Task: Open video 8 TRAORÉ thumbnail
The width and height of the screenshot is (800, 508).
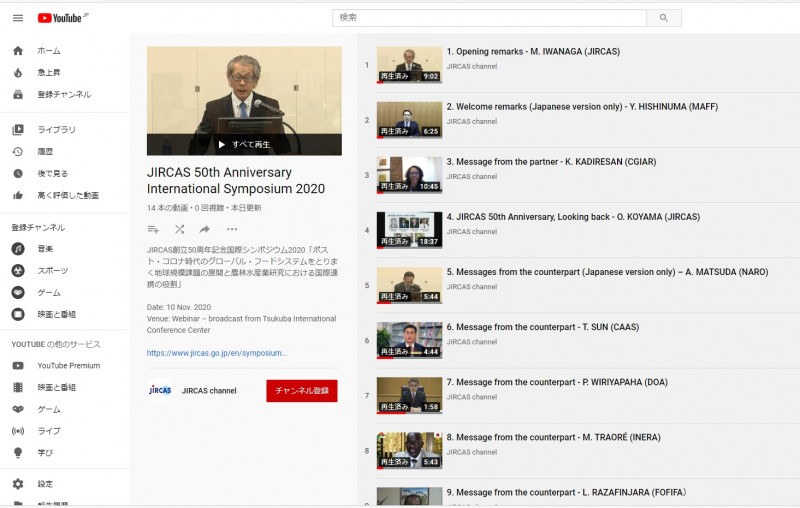Action: click(x=409, y=450)
